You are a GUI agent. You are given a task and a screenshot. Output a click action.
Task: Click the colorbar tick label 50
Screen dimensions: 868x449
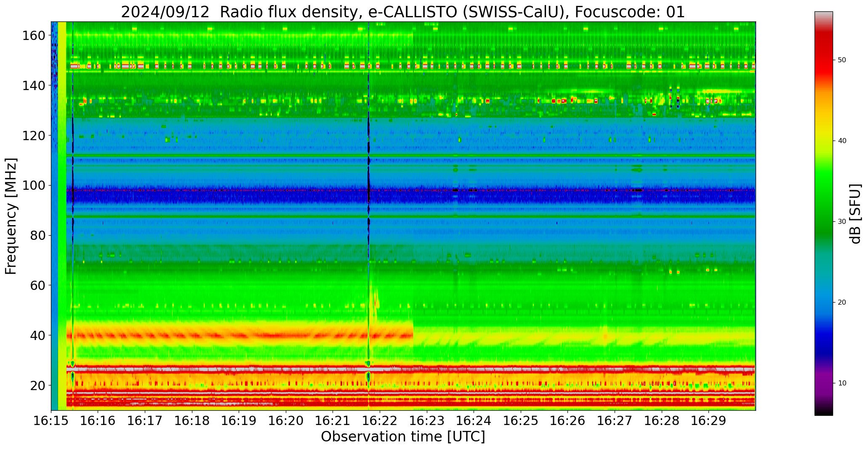(x=842, y=60)
